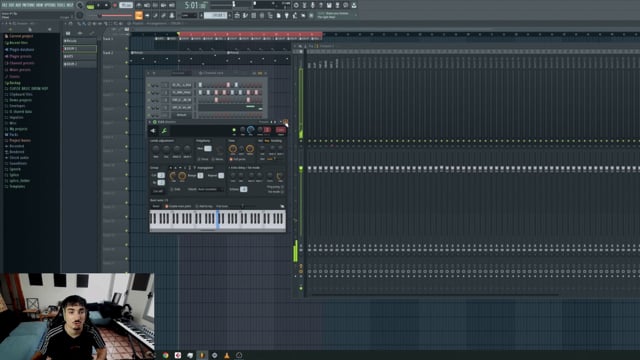Click the disk save icon in top toolbar

pos(329,5)
